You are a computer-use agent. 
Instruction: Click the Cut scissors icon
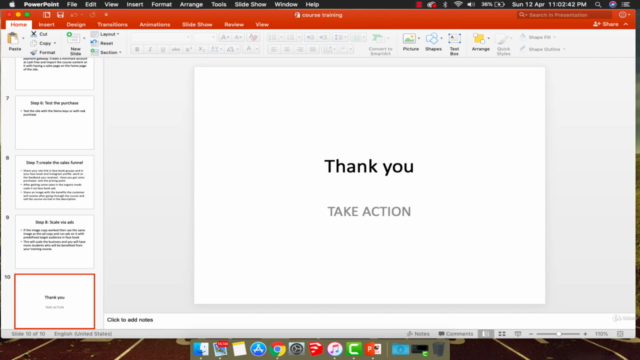pyautogui.click(x=34, y=34)
